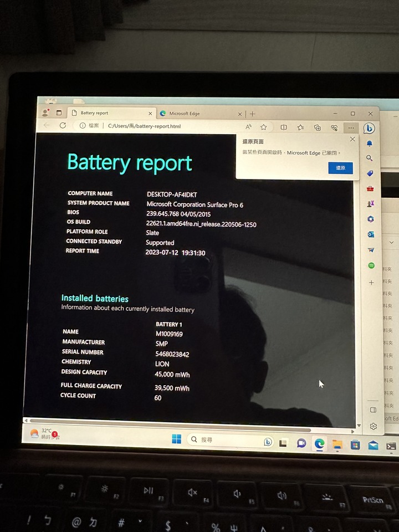Image resolution: width=399 pixels, height=532 pixels.
Task: Activate the Read aloud icon
Action: [248, 126]
